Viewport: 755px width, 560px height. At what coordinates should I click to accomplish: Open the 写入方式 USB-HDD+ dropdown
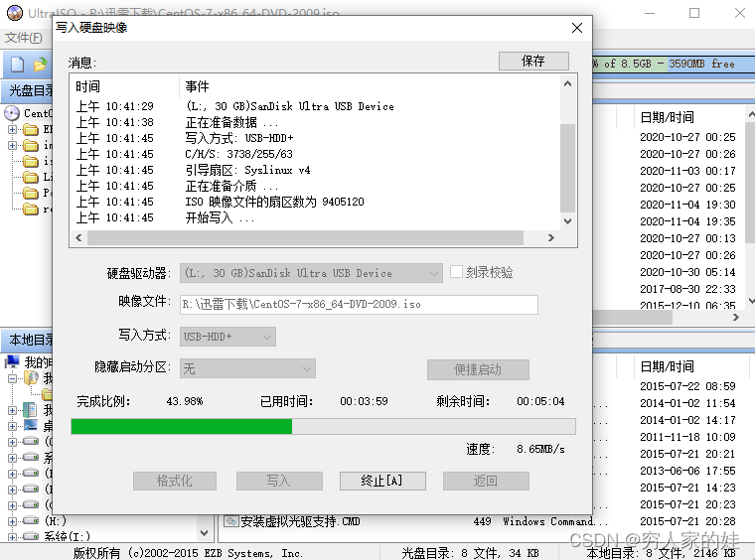point(227,337)
